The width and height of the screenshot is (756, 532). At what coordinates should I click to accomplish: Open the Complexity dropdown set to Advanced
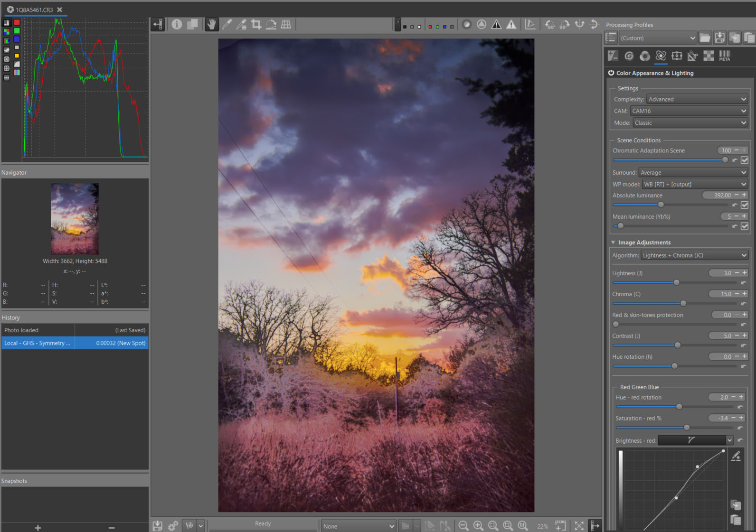tap(697, 99)
